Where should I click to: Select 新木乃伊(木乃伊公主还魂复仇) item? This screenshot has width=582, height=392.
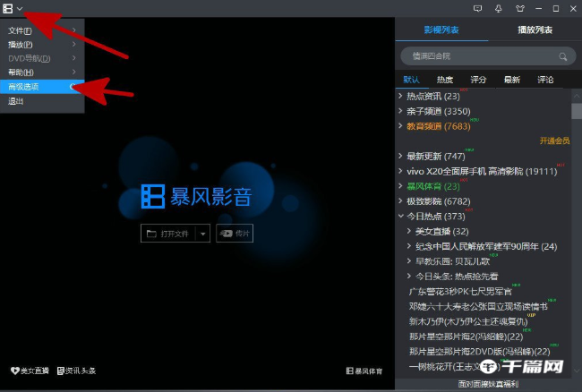pyautogui.click(x=468, y=321)
